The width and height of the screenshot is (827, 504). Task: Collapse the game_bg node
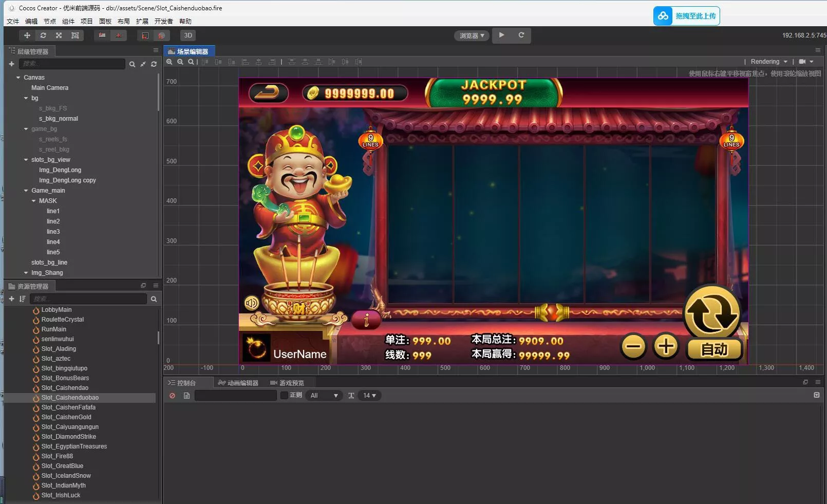click(26, 129)
